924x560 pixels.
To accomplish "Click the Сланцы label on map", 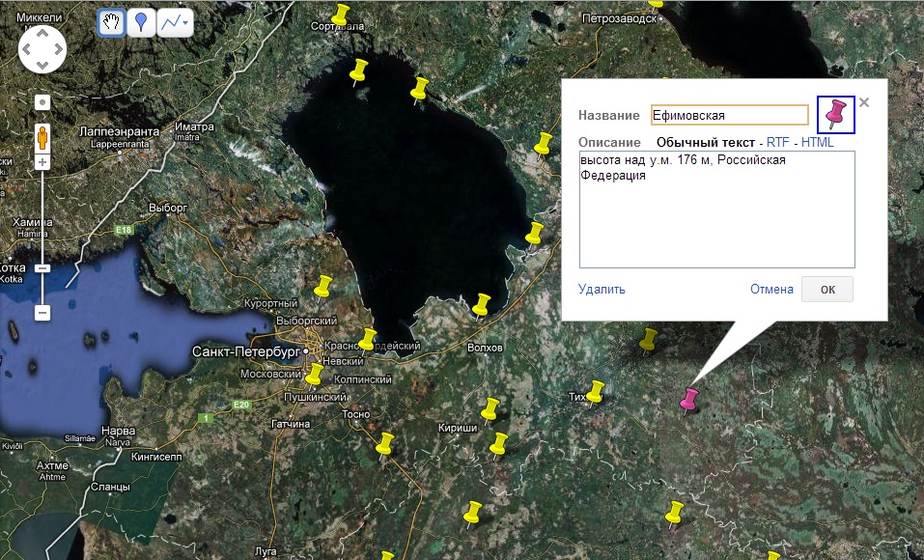I will [x=110, y=487].
